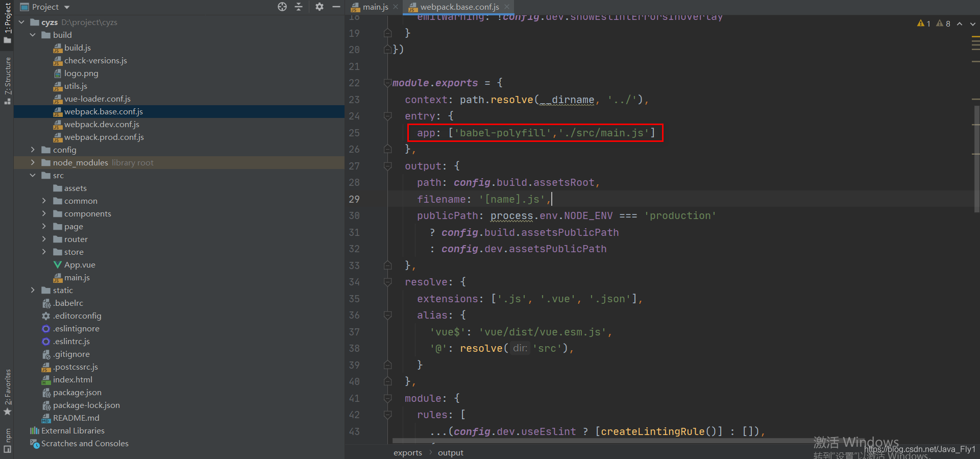Expand the router folder
This screenshot has height=459, width=980.
tap(44, 239)
